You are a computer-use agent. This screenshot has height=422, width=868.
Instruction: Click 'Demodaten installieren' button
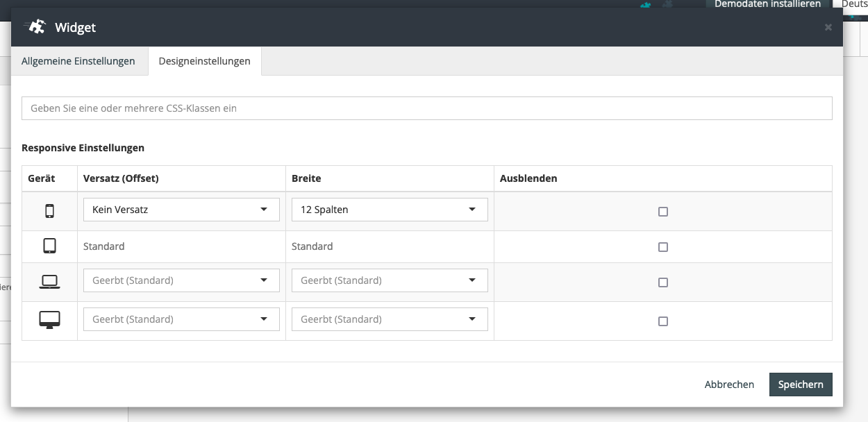(767, 4)
